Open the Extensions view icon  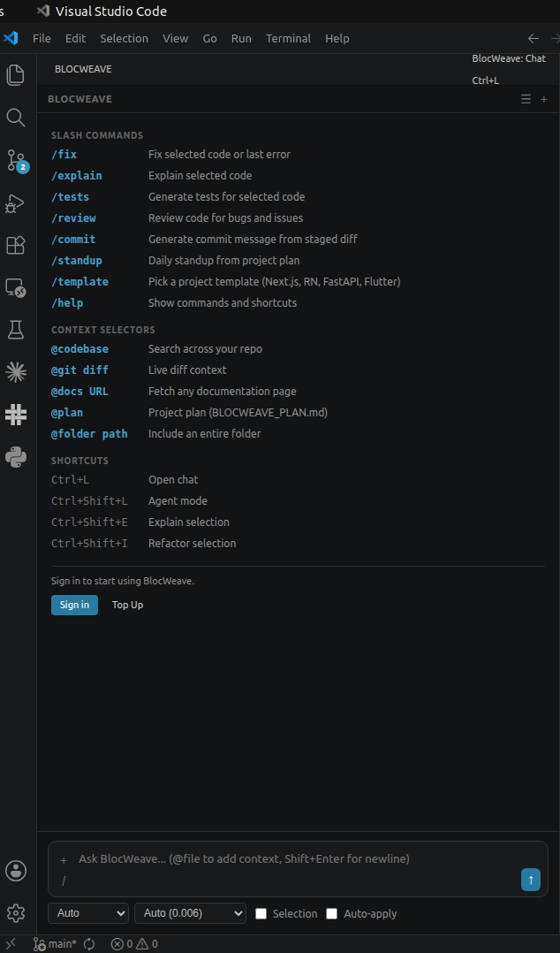16,245
